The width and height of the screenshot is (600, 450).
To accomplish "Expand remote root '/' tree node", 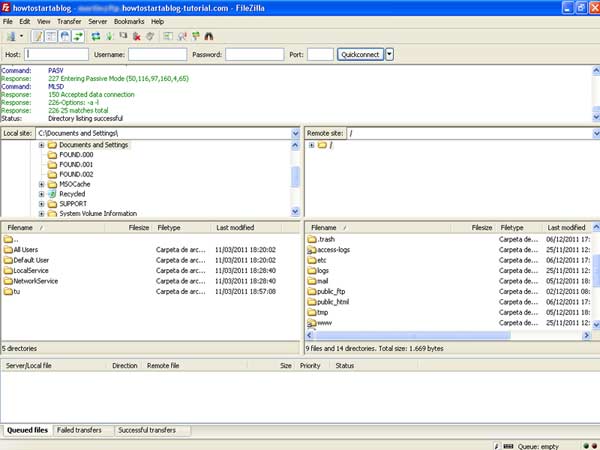I will (x=311, y=145).
